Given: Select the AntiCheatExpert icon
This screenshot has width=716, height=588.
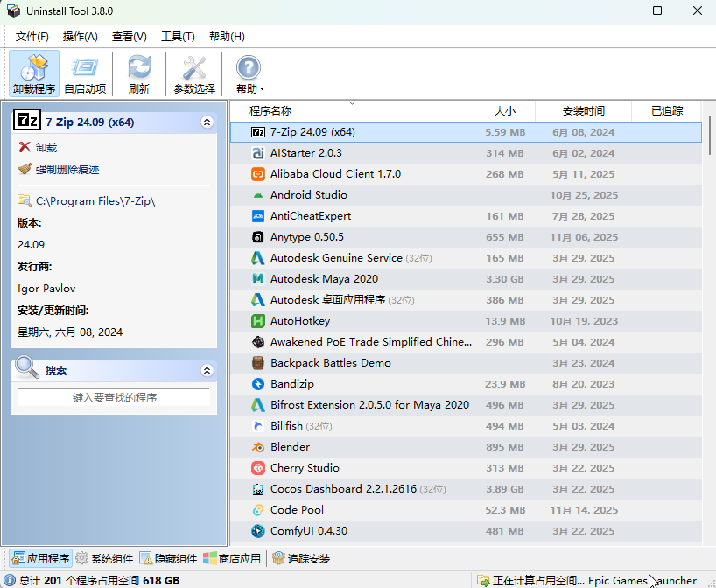Looking at the screenshot, I should (258, 216).
